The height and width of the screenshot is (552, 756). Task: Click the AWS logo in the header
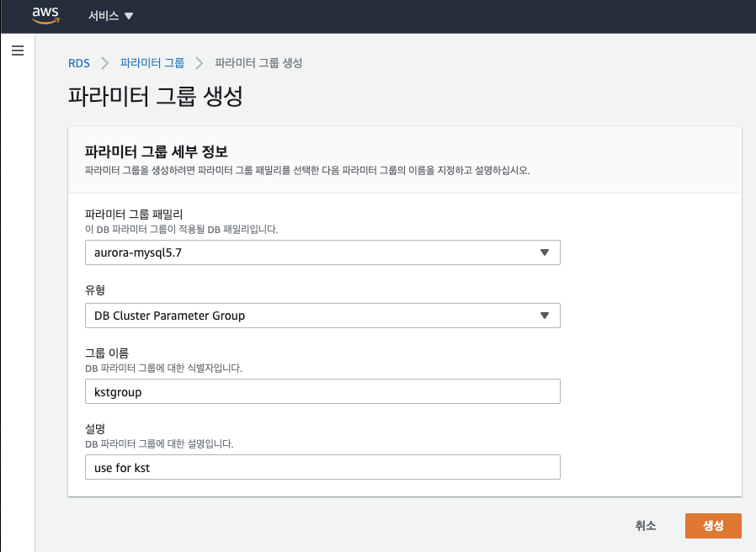[x=45, y=15]
